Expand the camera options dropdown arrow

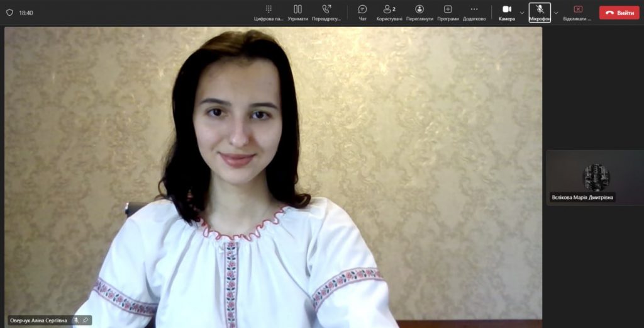tap(522, 13)
